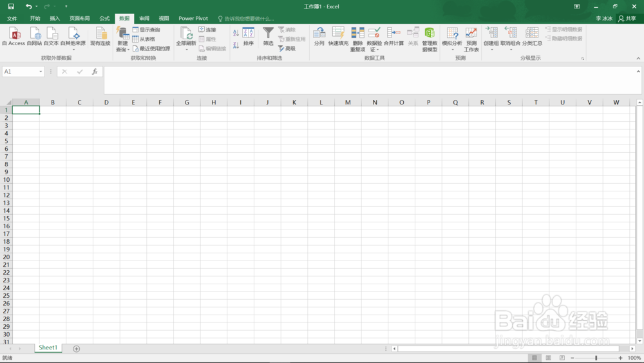This screenshot has width=644, height=363.
Task: Switch to the 视图 View tab
Action: 164,19
